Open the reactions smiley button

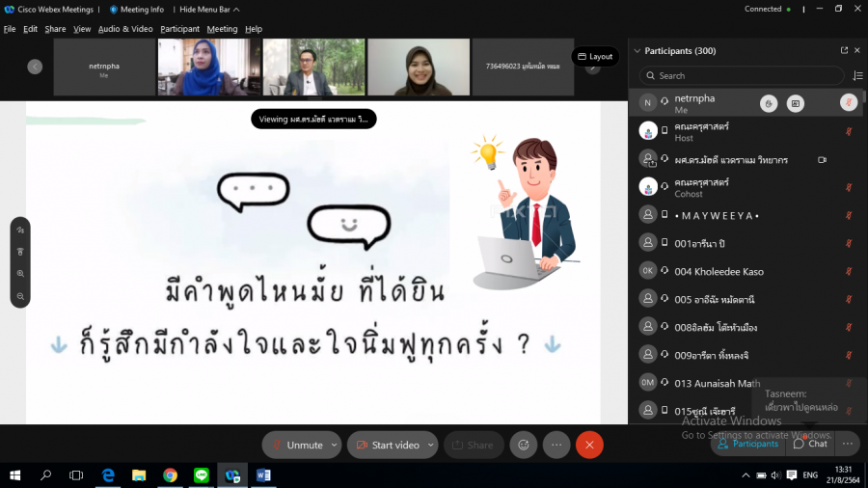point(524,445)
